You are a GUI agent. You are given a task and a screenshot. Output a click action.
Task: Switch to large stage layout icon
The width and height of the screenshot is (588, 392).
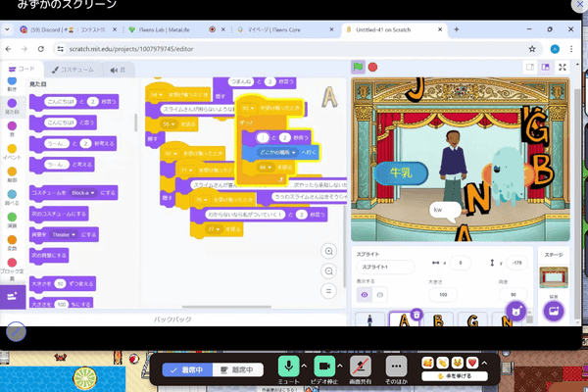pos(546,68)
